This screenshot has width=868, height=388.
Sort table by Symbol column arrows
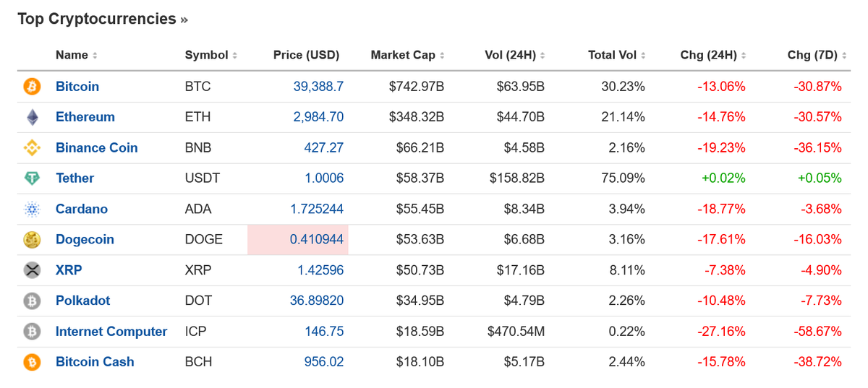234,56
